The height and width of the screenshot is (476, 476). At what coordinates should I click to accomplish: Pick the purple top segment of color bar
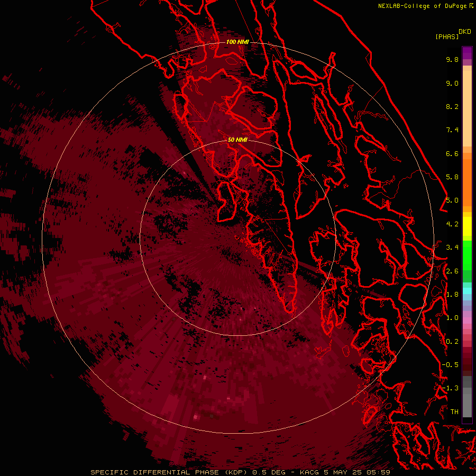click(x=467, y=53)
